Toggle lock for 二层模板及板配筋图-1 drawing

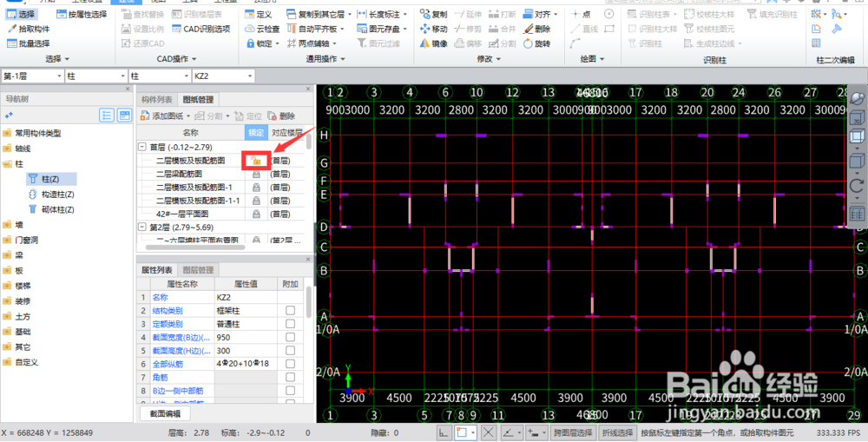pyautogui.click(x=256, y=188)
